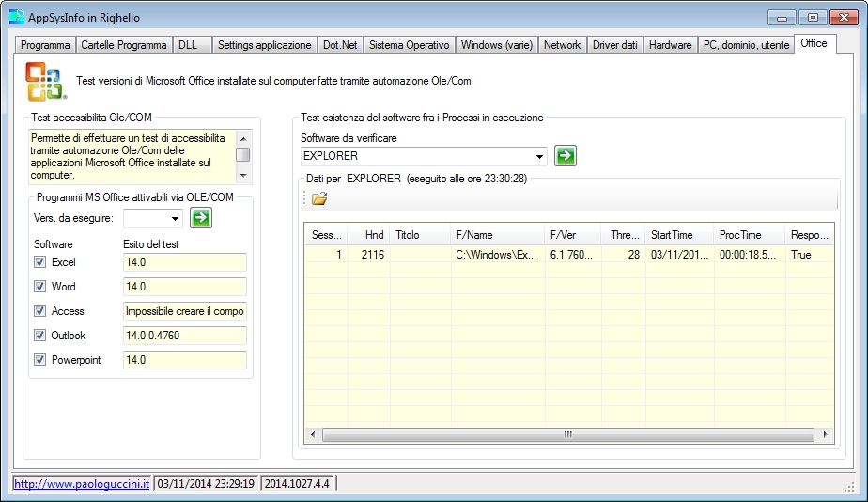Click the ProcTime column header
868x502 pixels.
[x=750, y=235]
